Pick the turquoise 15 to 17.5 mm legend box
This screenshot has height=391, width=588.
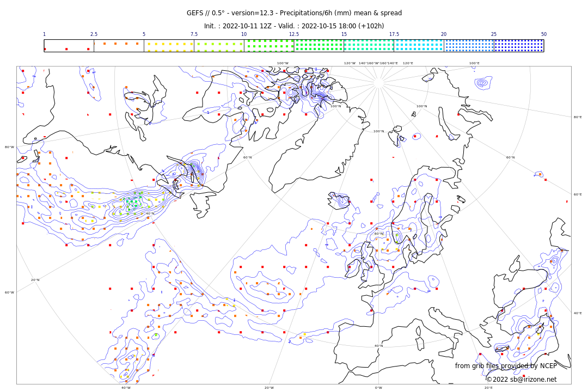pos(369,46)
